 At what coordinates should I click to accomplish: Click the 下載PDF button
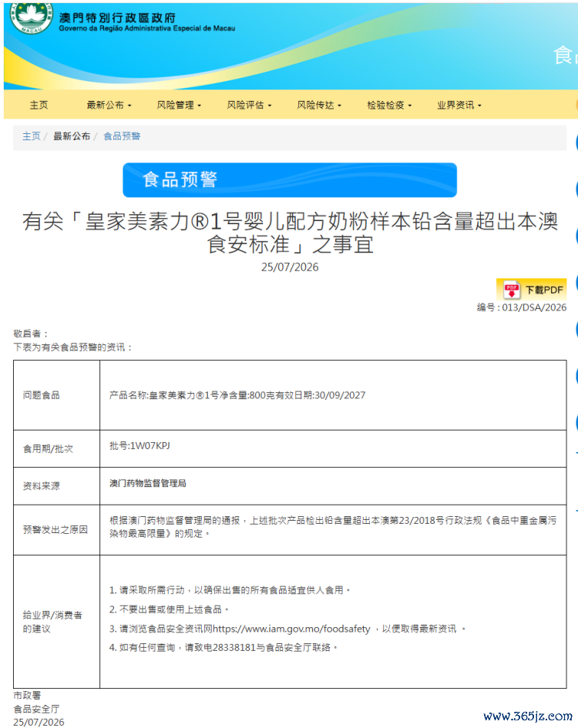[531, 290]
